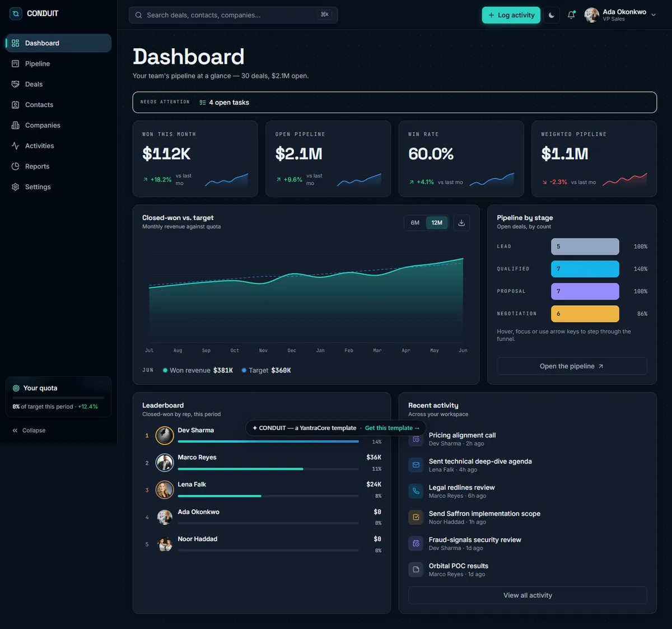Image resolution: width=672 pixels, height=629 pixels.
Task: Open Contacts in the sidebar
Action: coord(58,105)
